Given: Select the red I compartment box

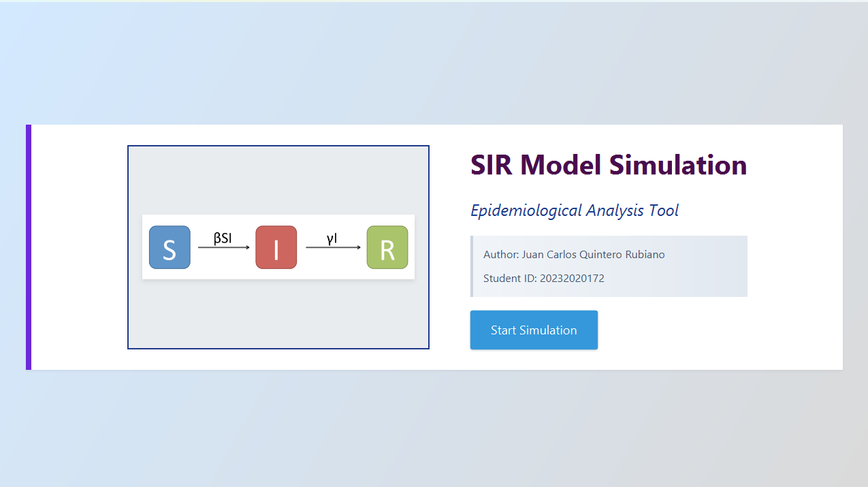Looking at the screenshot, I should click(x=276, y=247).
